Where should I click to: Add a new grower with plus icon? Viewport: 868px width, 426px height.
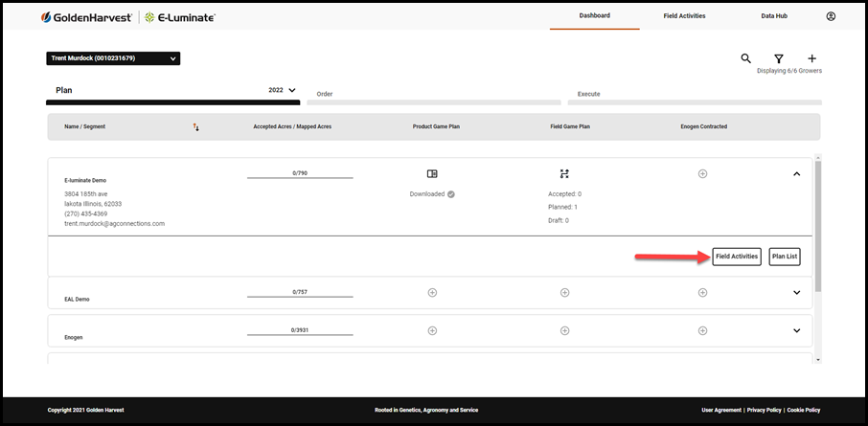click(x=812, y=58)
